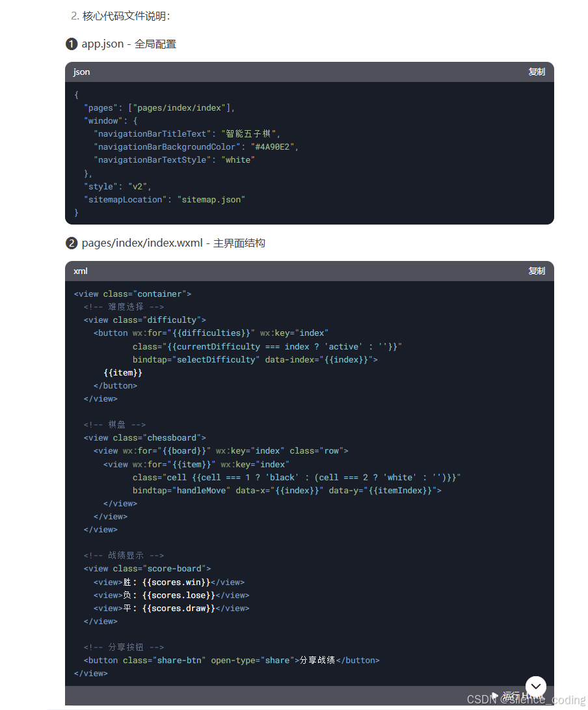Image resolution: width=588 pixels, height=710 pixels.
Task: Click the "window": { line
Action: pos(111,121)
